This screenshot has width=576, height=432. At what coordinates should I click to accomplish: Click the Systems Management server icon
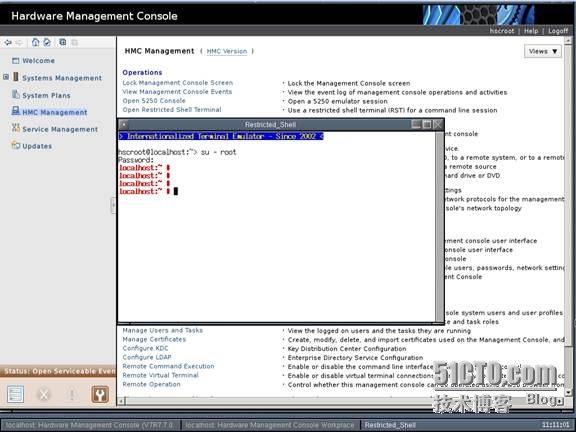[16, 77]
